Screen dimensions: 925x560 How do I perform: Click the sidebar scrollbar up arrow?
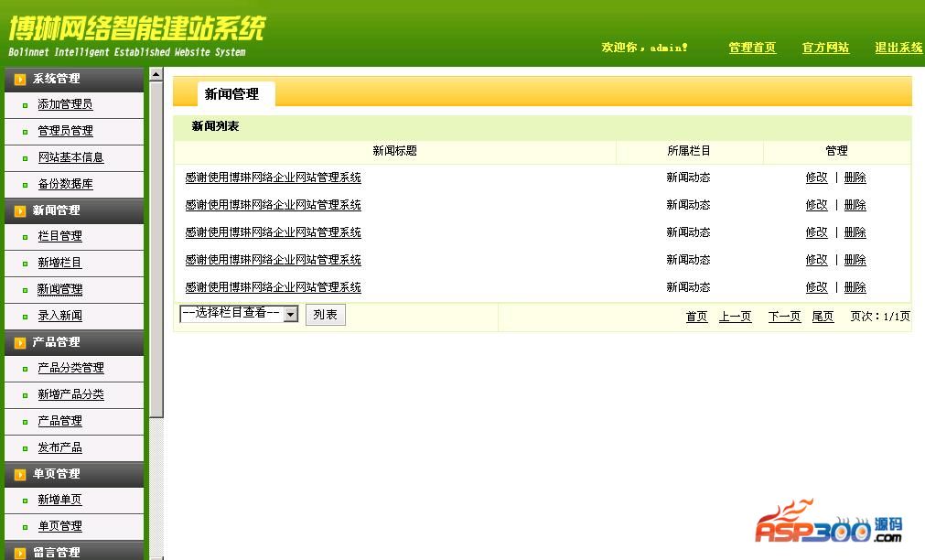click(x=156, y=74)
